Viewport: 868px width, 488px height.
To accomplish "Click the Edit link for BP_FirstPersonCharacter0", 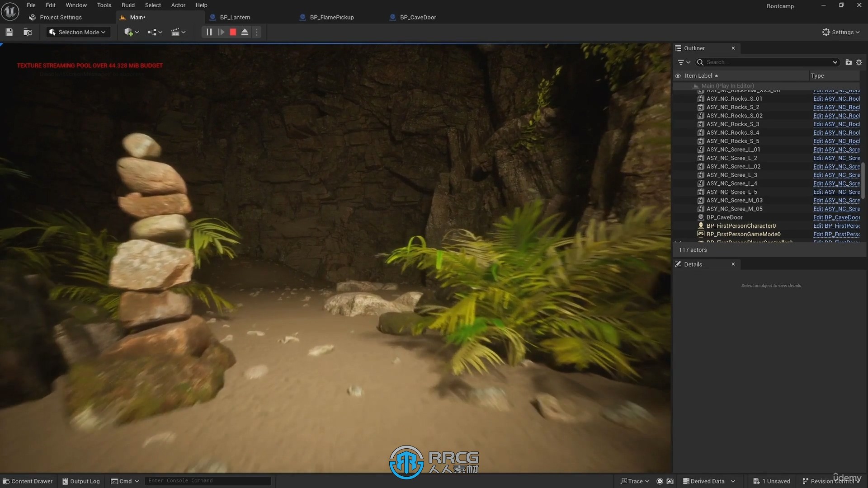I will tap(836, 225).
